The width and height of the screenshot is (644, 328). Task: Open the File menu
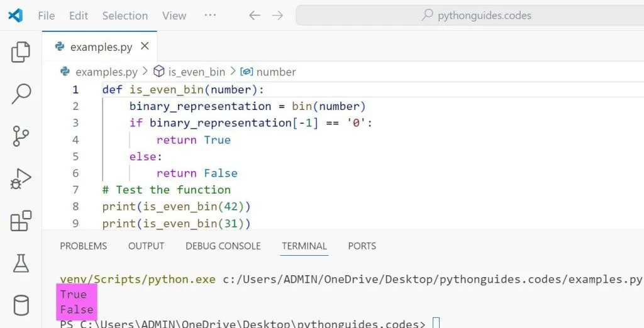click(x=47, y=16)
